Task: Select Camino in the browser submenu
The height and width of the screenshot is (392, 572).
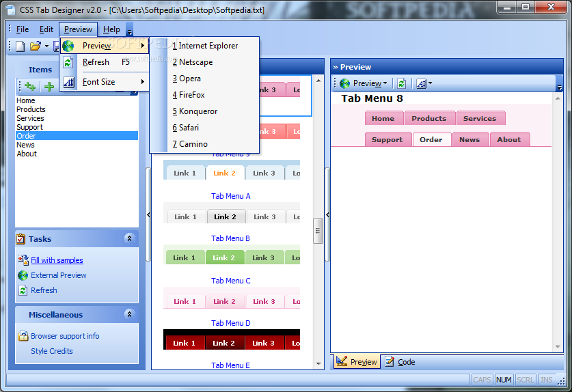Action: pyautogui.click(x=204, y=144)
